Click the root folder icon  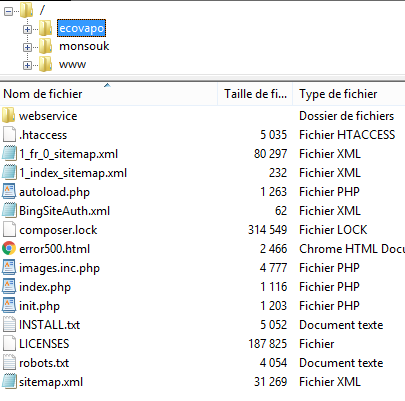[x=27, y=10]
